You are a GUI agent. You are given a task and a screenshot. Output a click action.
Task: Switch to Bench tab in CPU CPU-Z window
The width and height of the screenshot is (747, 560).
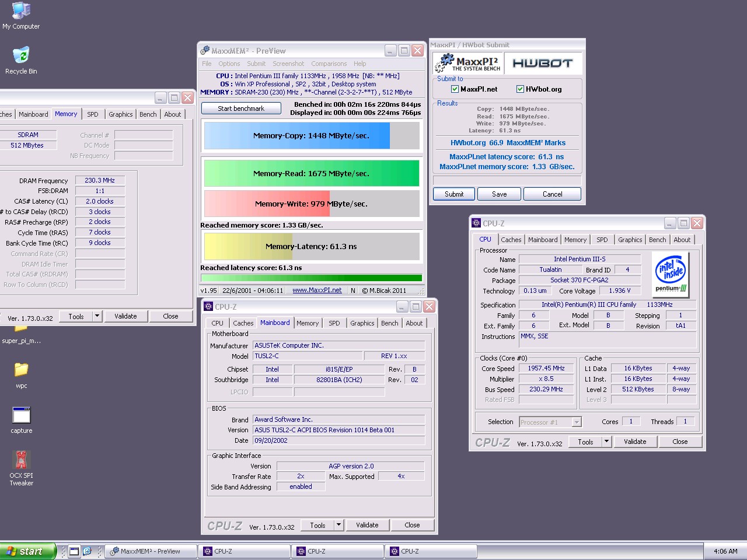658,240
